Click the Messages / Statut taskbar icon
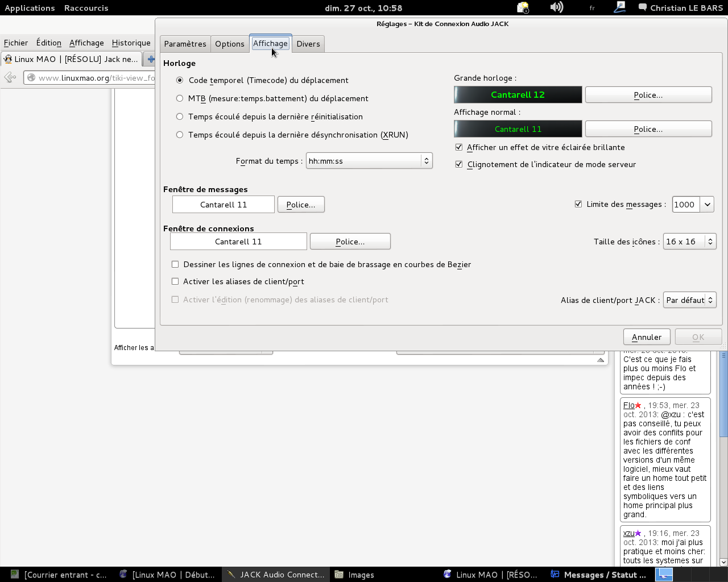The height and width of the screenshot is (582, 728). point(555,575)
